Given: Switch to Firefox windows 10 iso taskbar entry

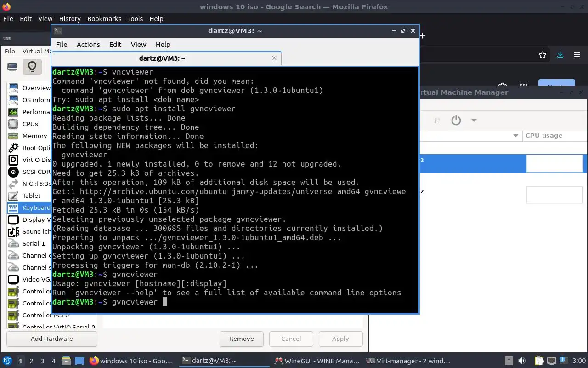Looking at the screenshot, I should [131, 361].
